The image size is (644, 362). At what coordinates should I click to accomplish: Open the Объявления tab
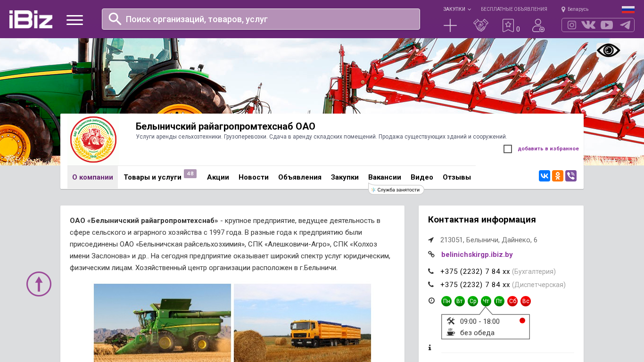tap(300, 177)
